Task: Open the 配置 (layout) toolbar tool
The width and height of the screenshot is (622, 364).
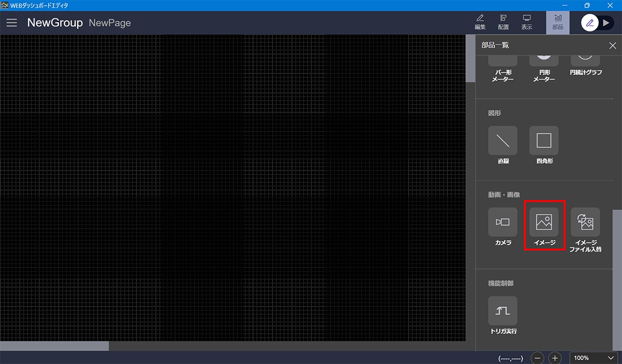Action: (503, 22)
